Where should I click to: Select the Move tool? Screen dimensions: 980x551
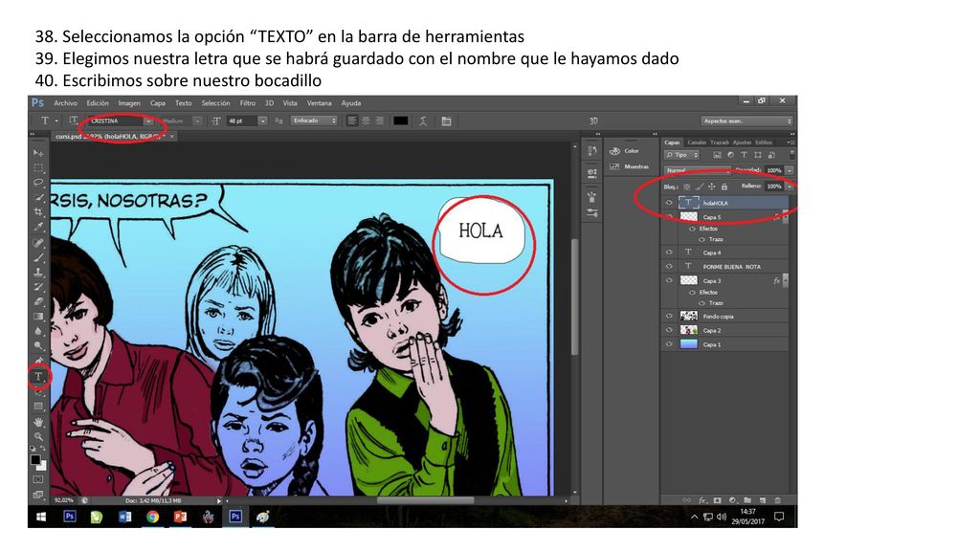pyautogui.click(x=38, y=152)
